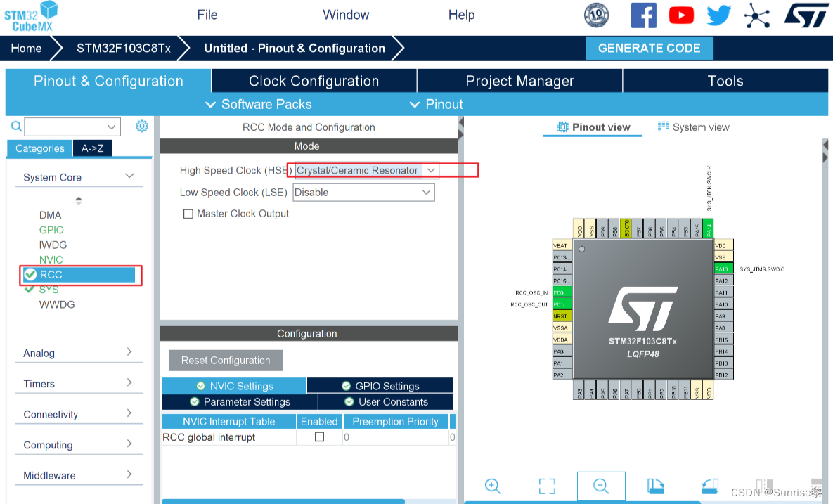This screenshot has width=833, height=504.
Task: Switch to the Tools tab
Action: point(725,81)
